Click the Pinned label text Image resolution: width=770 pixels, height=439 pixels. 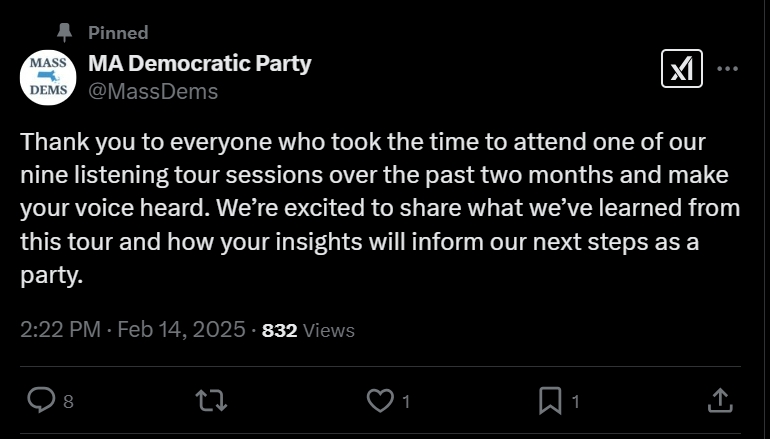click(x=118, y=33)
